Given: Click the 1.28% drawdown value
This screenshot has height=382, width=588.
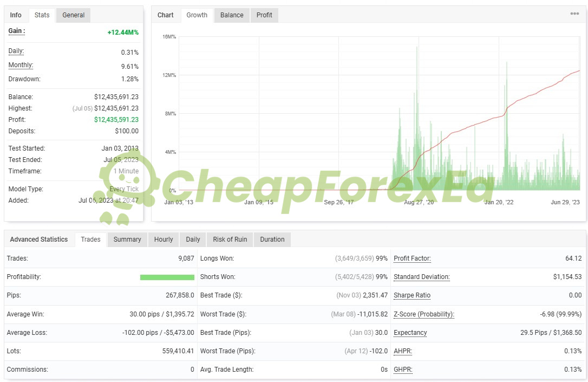Looking at the screenshot, I should (130, 79).
